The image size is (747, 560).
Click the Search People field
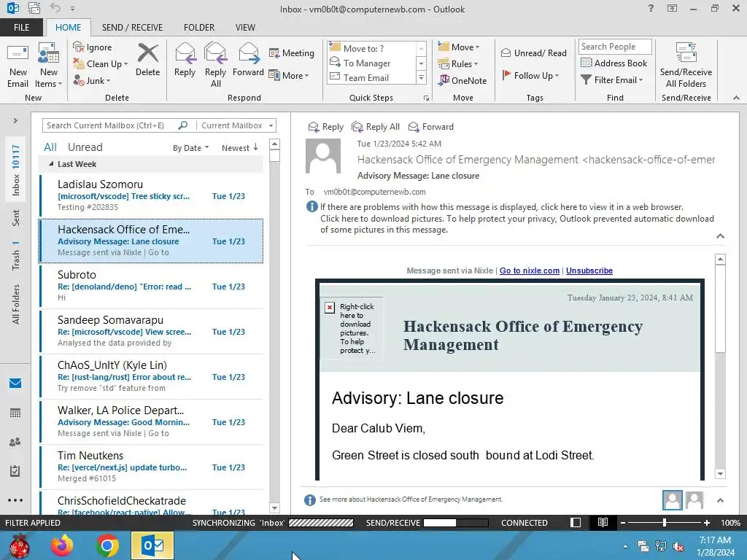pyautogui.click(x=615, y=47)
